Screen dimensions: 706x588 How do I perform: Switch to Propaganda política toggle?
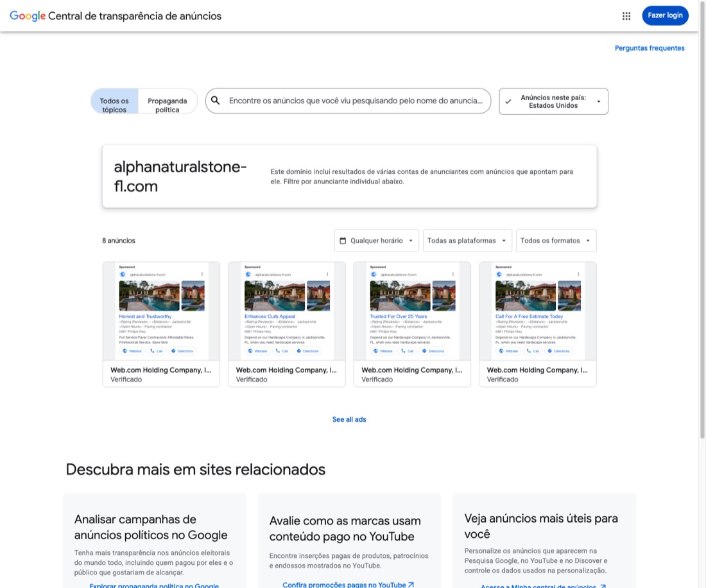(168, 101)
